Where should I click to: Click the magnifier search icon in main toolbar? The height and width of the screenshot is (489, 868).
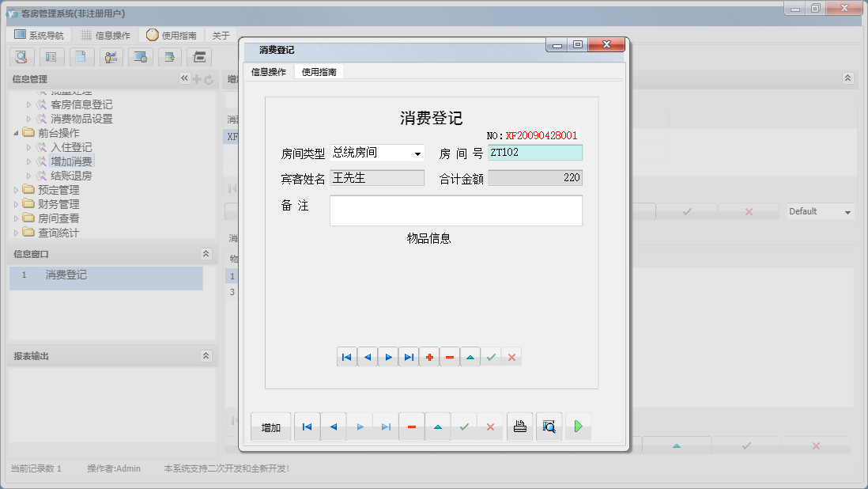[21, 57]
